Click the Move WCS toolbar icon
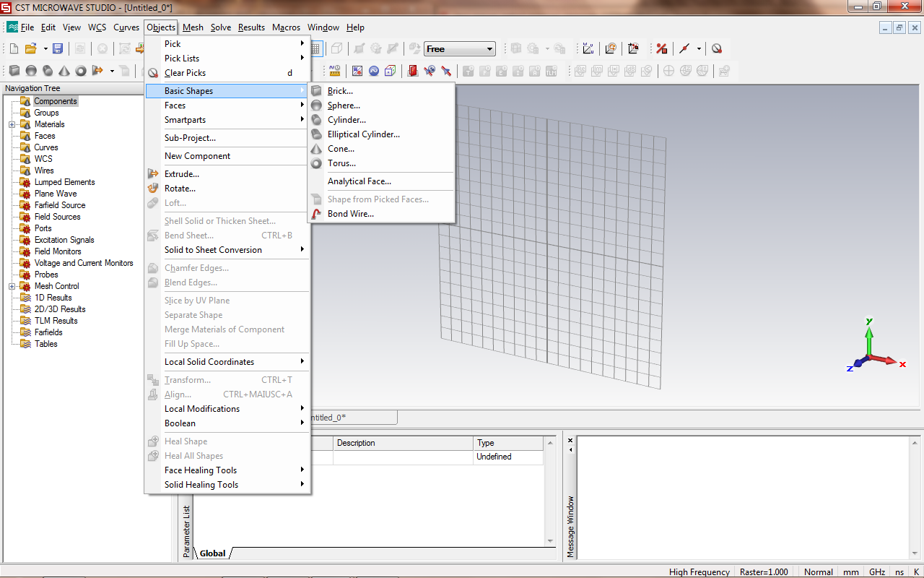 point(633,48)
